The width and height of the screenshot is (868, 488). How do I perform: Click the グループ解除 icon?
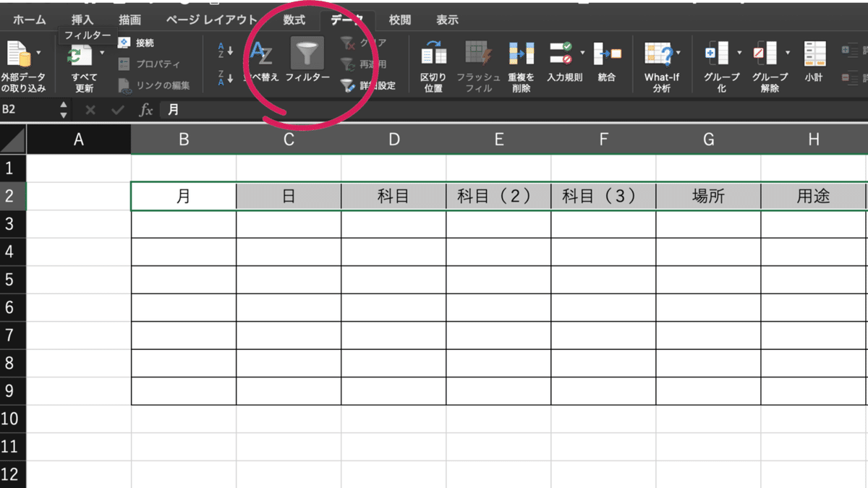click(x=766, y=54)
